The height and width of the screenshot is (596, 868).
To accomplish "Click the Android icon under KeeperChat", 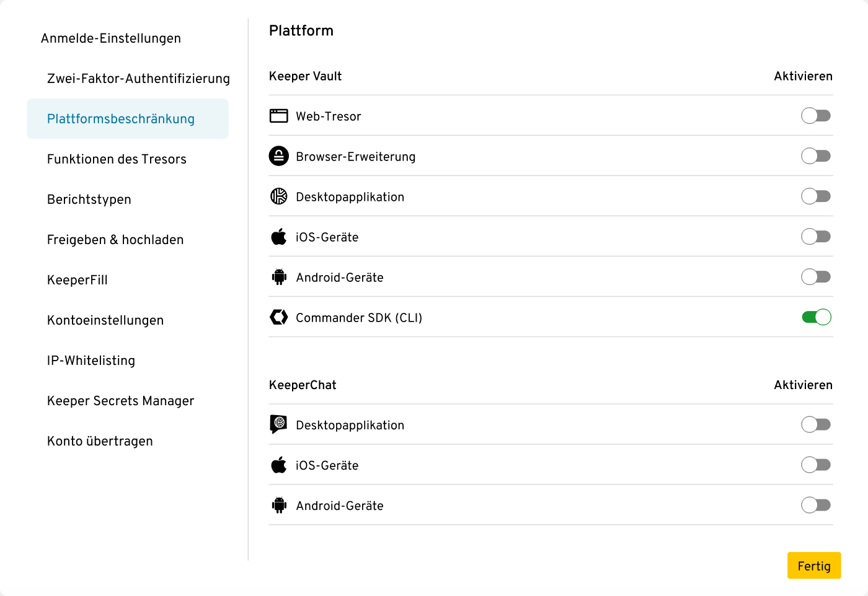I will coord(279,506).
